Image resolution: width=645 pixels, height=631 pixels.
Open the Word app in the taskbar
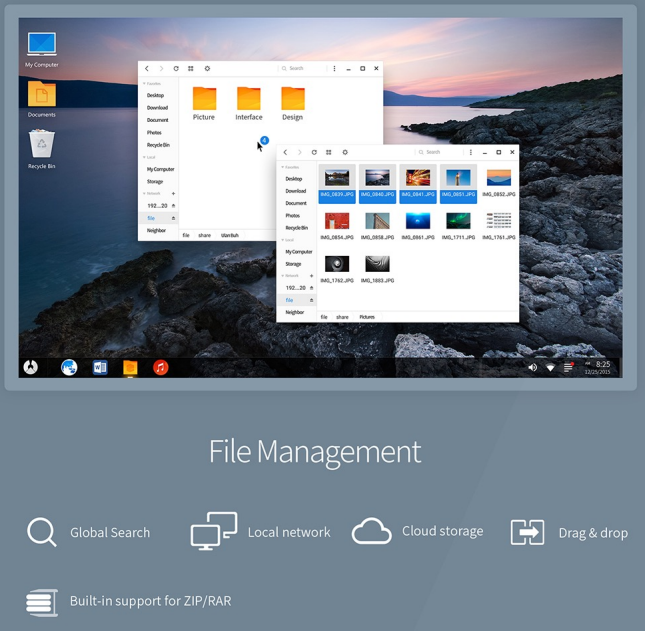100,367
